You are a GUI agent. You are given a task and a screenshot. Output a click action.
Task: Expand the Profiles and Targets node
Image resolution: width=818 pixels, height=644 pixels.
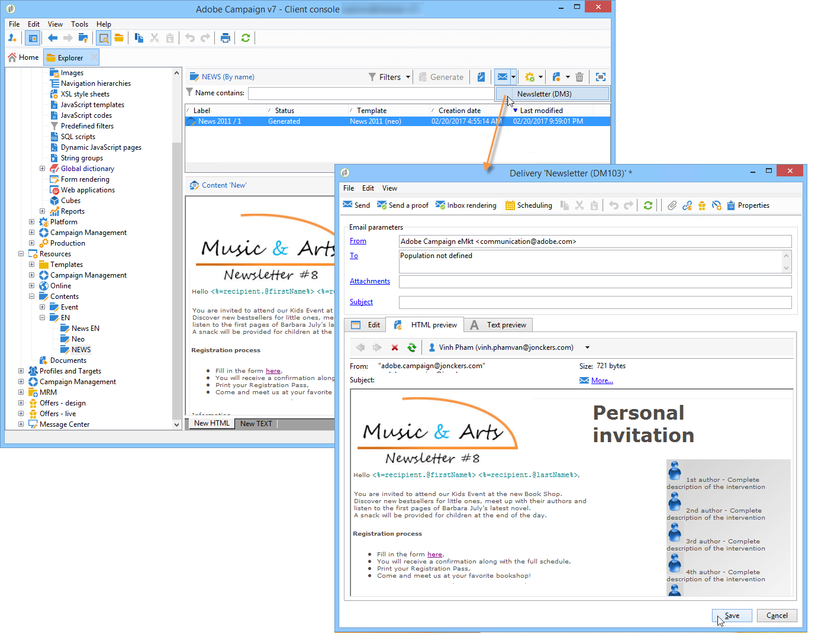point(21,371)
